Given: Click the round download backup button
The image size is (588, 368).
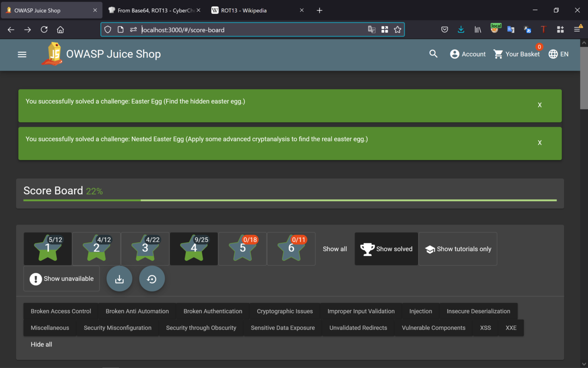Looking at the screenshot, I should [x=120, y=279].
